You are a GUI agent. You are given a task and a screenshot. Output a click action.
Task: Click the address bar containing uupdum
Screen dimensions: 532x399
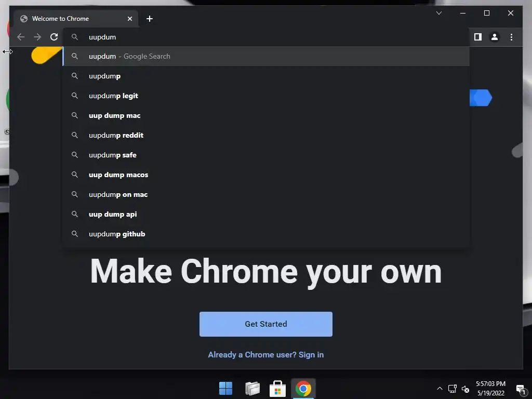coord(266,37)
